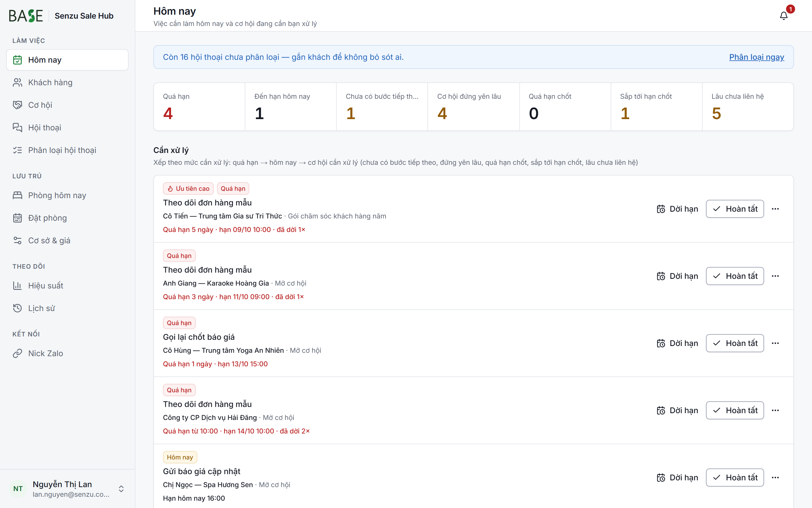Image resolution: width=812 pixels, height=508 pixels.
Task: Open Lịch sử in sidebar
Action: 67,308
